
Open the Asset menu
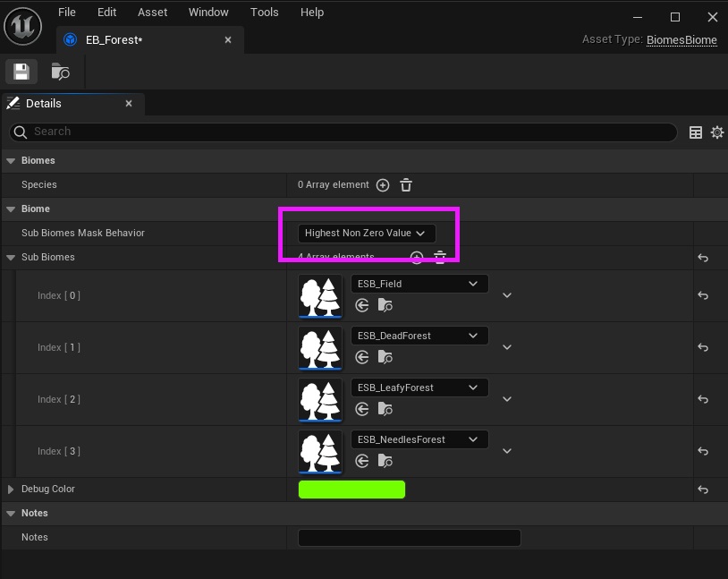tap(152, 13)
